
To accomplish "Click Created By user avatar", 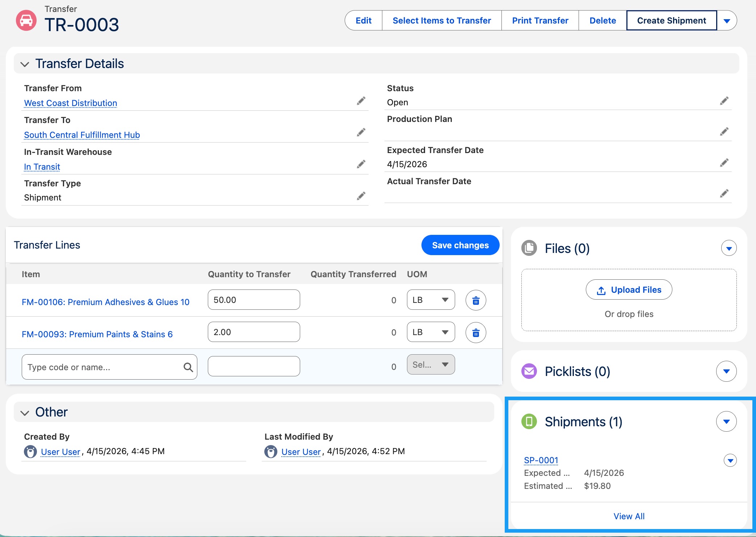I will point(30,452).
